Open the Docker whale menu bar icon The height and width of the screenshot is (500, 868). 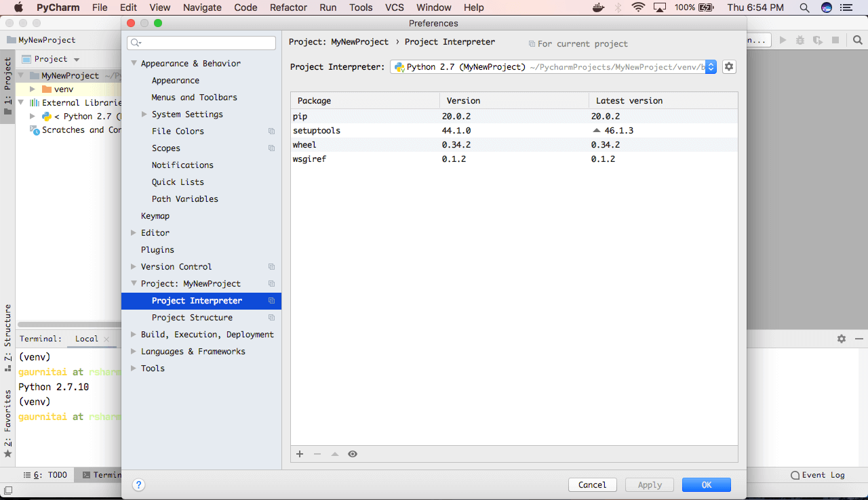click(x=598, y=7)
